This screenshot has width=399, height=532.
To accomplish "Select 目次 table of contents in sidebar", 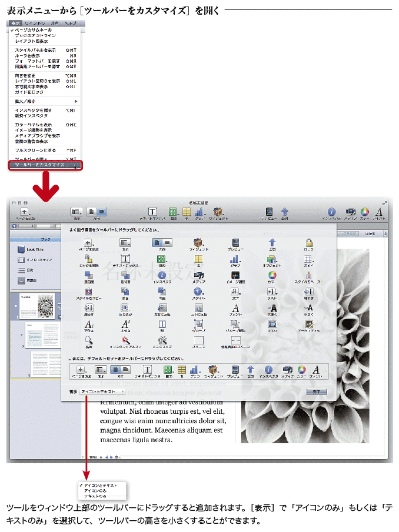I will pos(30,270).
